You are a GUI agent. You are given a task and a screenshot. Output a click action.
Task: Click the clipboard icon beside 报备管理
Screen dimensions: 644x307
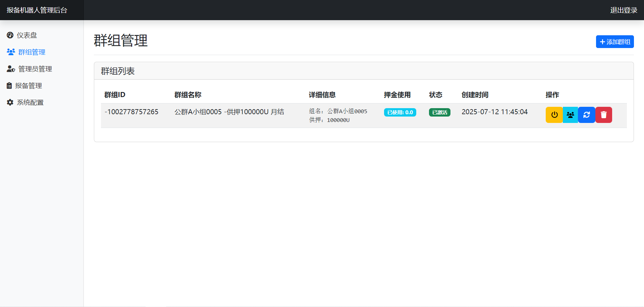point(9,86)
